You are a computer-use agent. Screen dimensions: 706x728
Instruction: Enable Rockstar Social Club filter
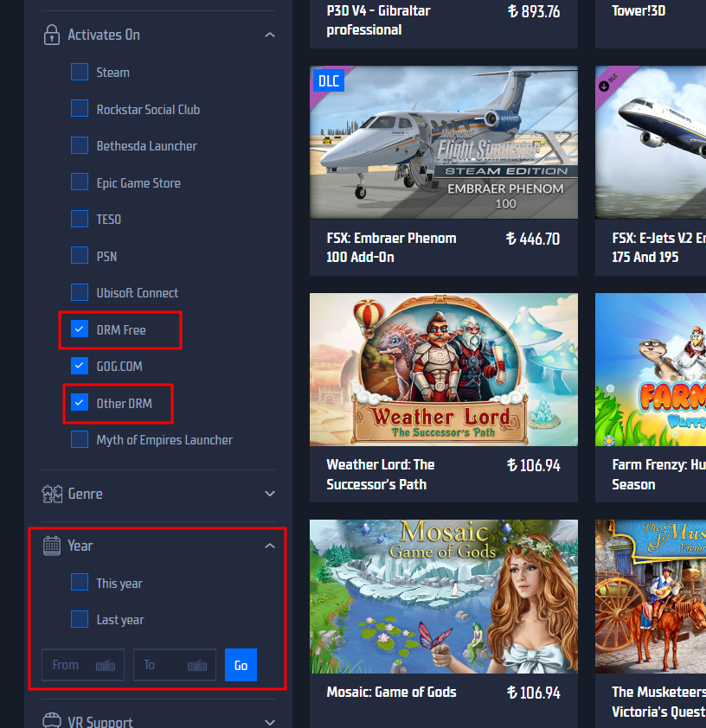pos(80,108)
